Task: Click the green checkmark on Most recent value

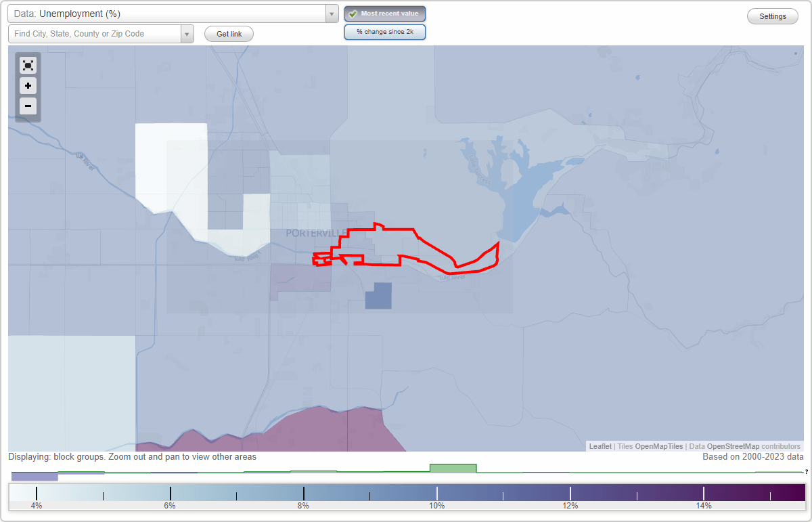Action: pyautogui.click(x=353, y=14)
